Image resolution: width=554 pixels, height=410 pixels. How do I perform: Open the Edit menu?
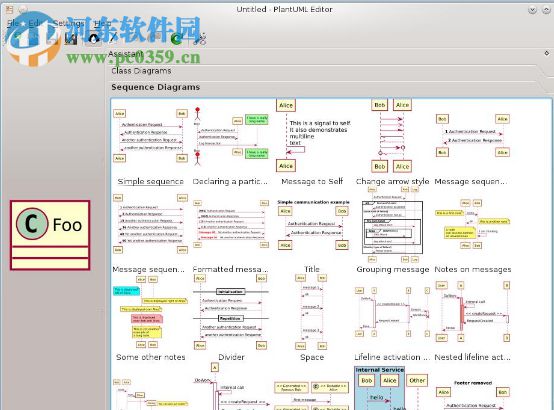tap(35, 23)
